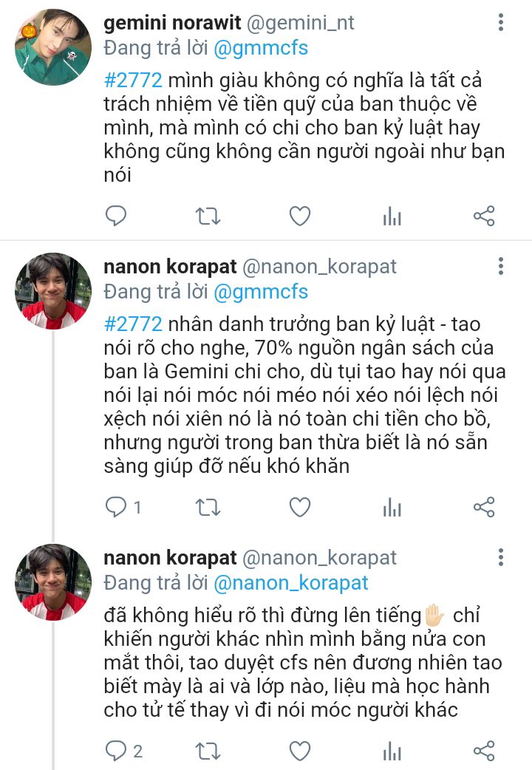Like nanon's last tweet with 2 replies
The width and height of the screenshot is (532, 770).
click(299, 752)
